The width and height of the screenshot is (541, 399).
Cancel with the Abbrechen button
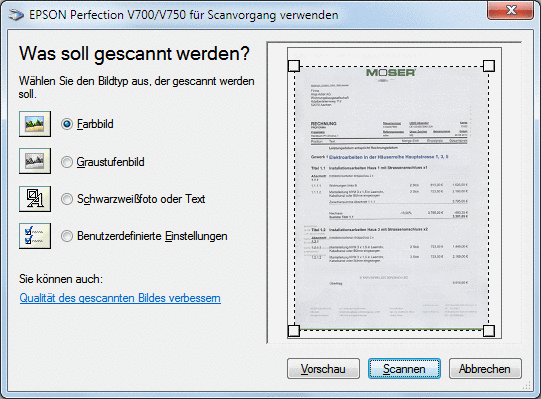(485, 369)
